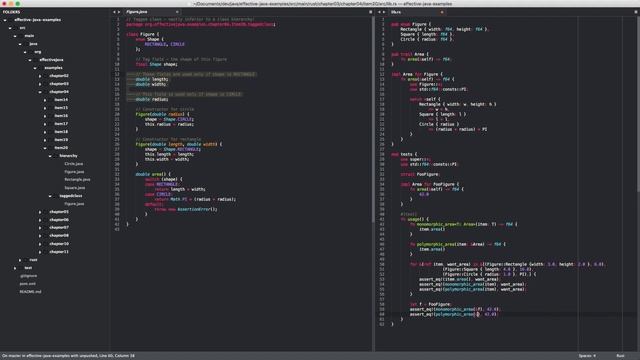640x360 pixels.
Task: Collapse the effective-java-examples root folder arrow
Action: (5, 20)
